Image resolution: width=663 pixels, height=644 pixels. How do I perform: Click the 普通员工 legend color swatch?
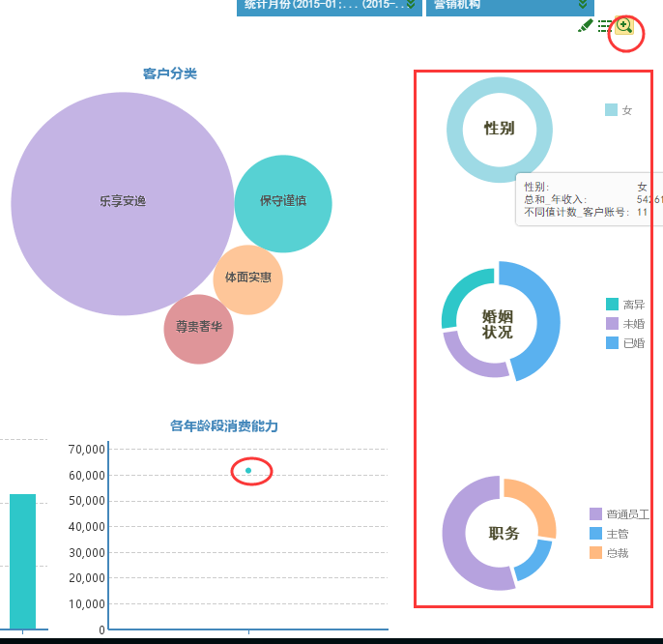(x=595, y=514)
